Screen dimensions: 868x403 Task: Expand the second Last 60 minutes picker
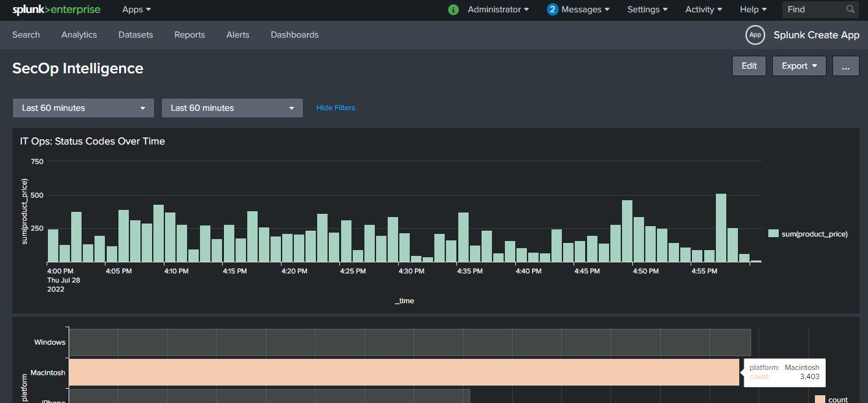232,108
